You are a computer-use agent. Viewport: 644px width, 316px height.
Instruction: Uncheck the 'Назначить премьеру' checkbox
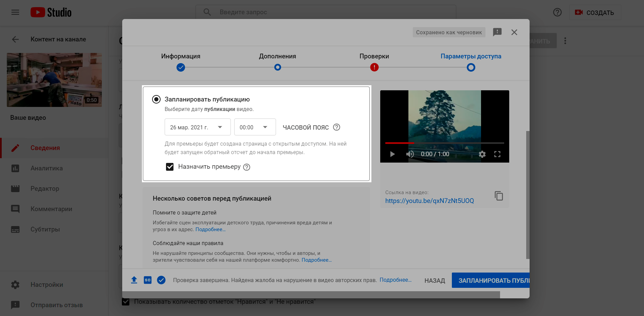170,167
